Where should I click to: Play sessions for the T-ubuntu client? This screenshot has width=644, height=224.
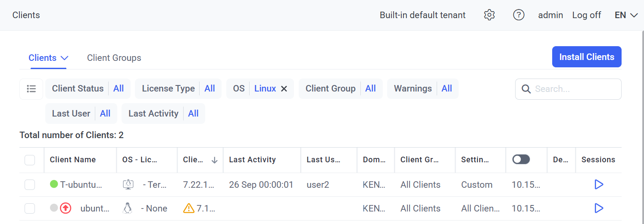[x=598, y=185]
